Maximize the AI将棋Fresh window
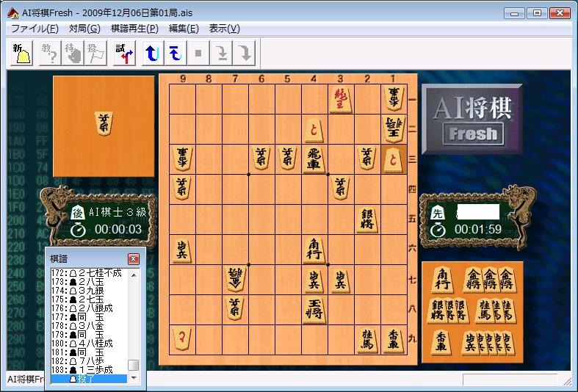The width and height of the screenshot is (578, 392). pos(537,13)
